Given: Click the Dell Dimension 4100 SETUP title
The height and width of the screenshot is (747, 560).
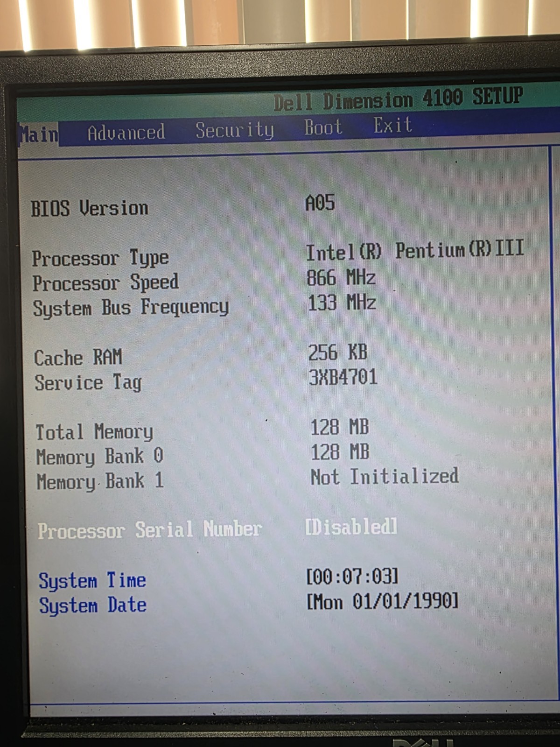Looking at the screenshot, I should click(x=398, y=99).
